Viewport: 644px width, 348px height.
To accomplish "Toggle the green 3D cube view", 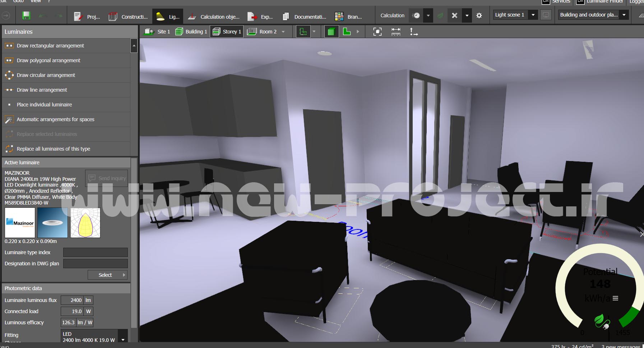I will pyautogui.click(x=331, y=32).
